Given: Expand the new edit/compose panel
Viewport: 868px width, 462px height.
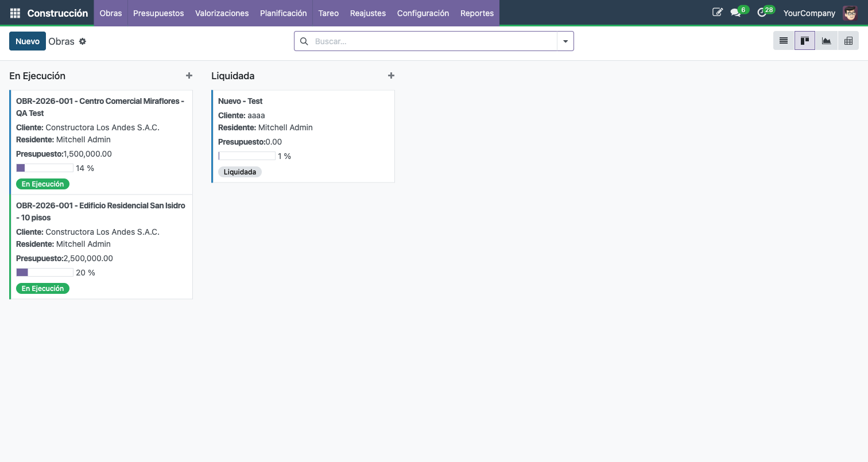Looking at the screenshot, I should click(x=717, y=11).
